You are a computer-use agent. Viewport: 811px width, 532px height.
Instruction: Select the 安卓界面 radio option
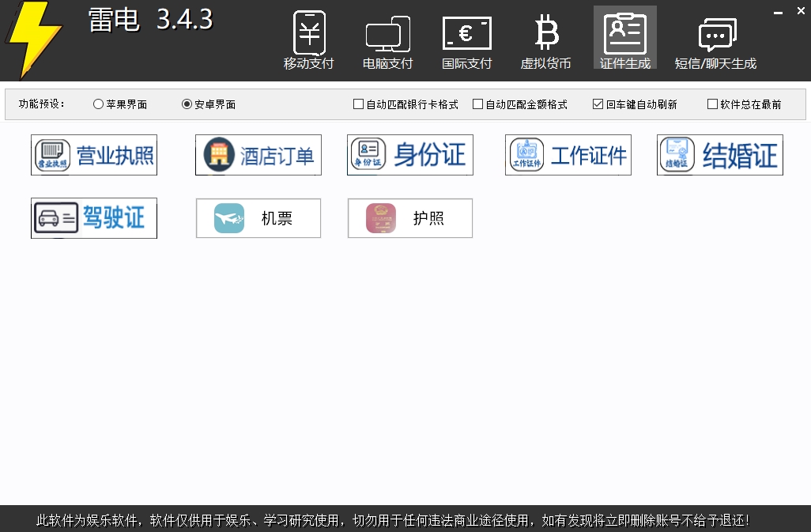187,104
